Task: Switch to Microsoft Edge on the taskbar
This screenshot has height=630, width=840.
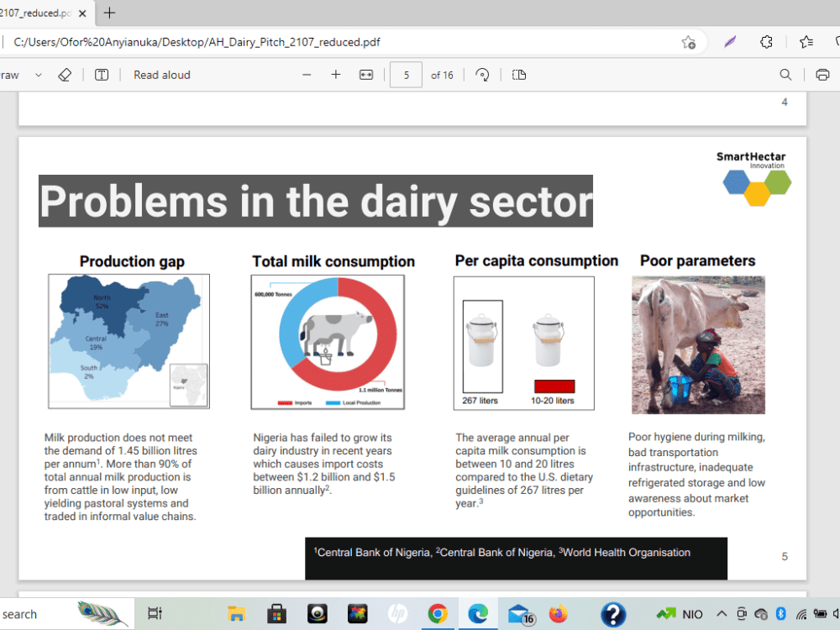Action: click(x=478, y=614)
